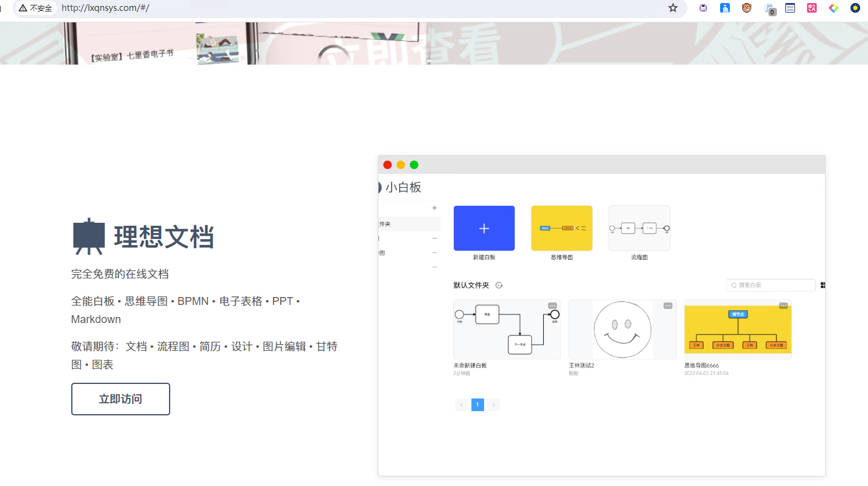The image size is (868, 486).
Task: Click the easel icon beside 理想文档
Action: click(88, 235)
